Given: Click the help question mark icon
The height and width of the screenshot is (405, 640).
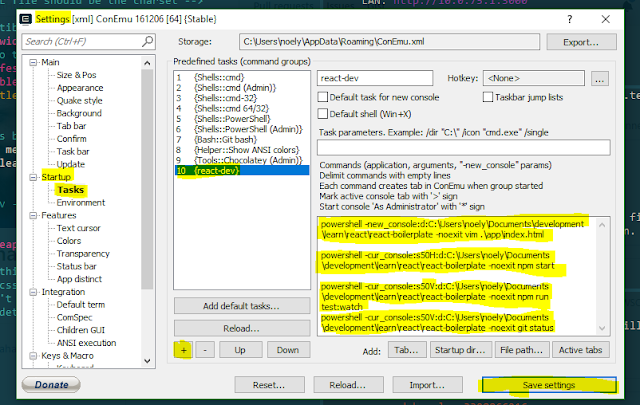Looking at the screenshot, I should pyautogui.click(x=569, y=19).
